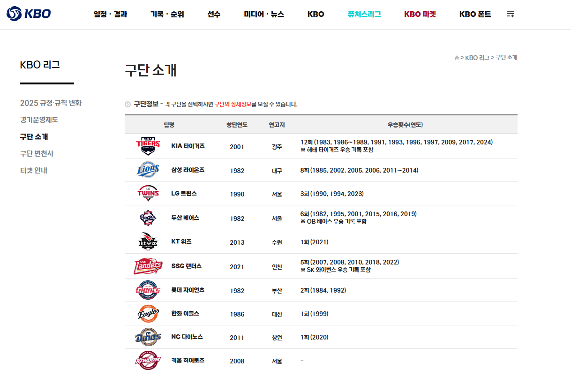Click the Lotte Giants team logo
The width and height of the screenshot is (571, 392).
click(x=148, y=290)
